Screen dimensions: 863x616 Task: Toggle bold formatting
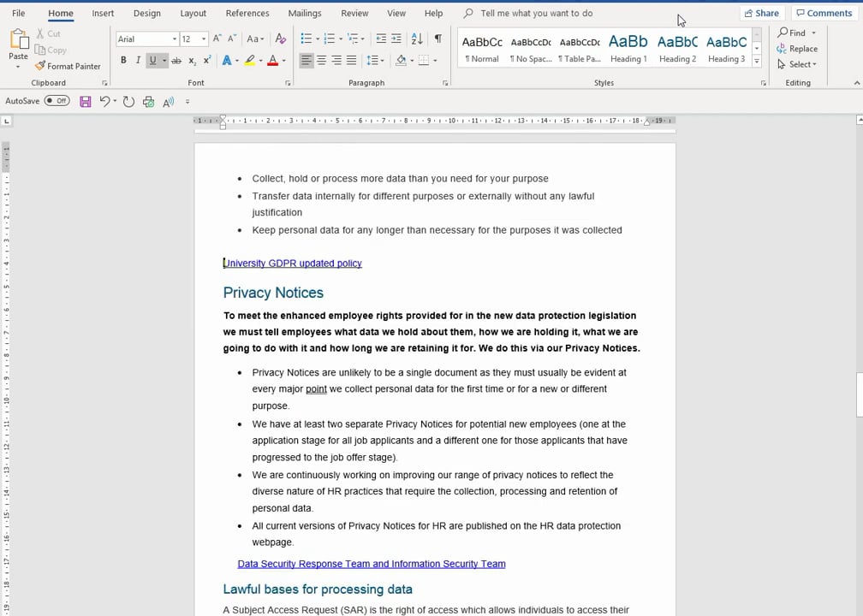pyautogui.click(x=123, y=61)
